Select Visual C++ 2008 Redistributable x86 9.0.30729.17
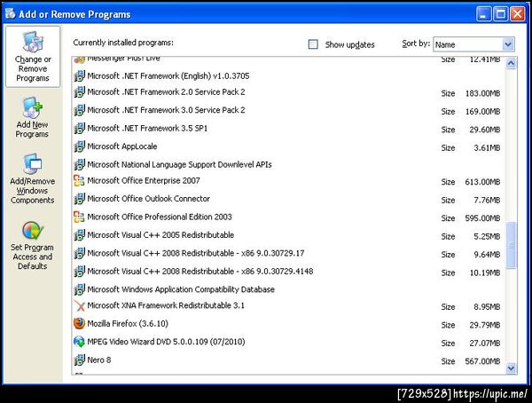 tap(196, 253)
